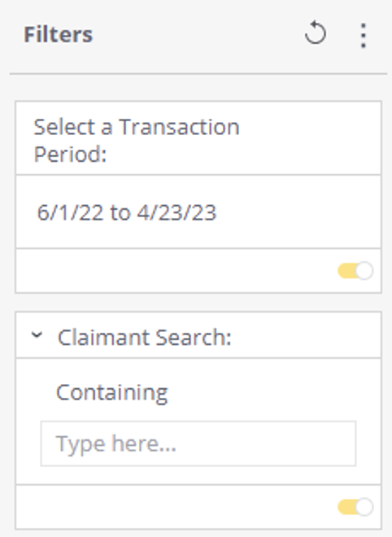Viewport: 392px width, 537px height.
Task: Collapse the Claimant Search section chevron
Action: click(x=37, y=335)
